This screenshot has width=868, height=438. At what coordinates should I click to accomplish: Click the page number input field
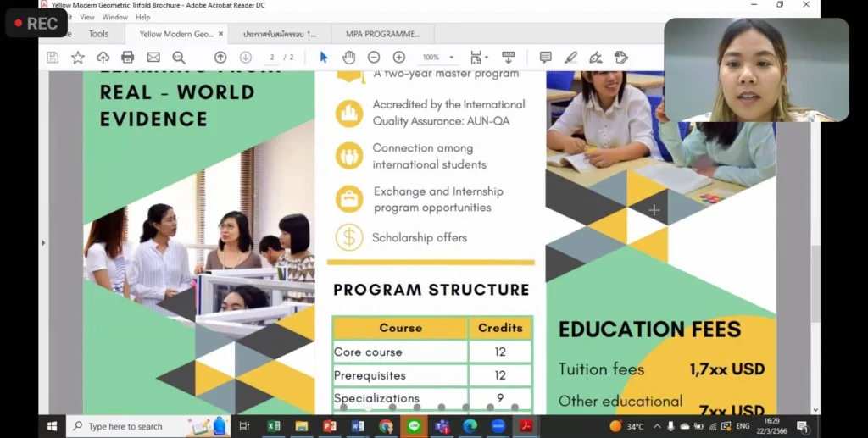coord(272,58)
